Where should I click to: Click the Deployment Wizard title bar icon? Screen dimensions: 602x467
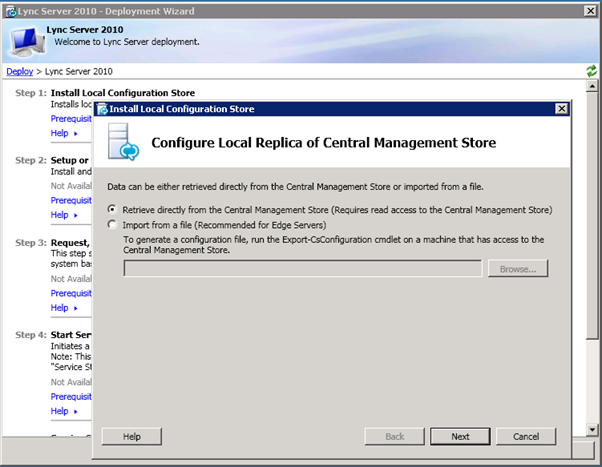click(x=9, y=9)
